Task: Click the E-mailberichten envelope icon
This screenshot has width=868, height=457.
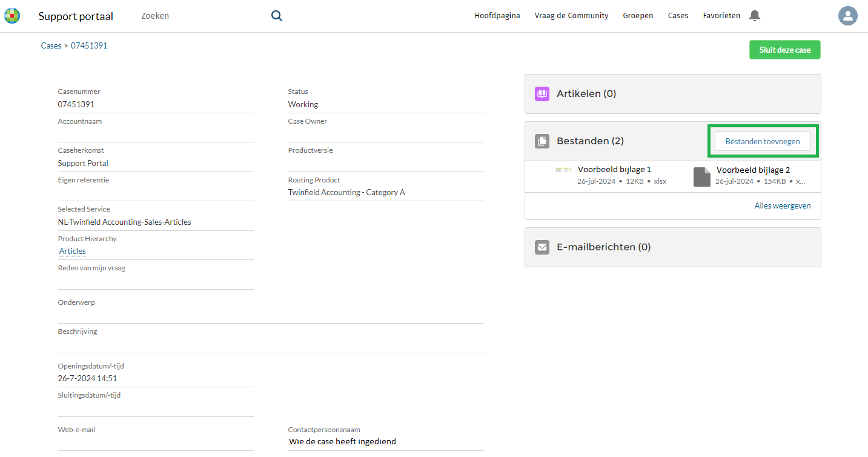Action: pyautogui.click(x=542, y=247)
